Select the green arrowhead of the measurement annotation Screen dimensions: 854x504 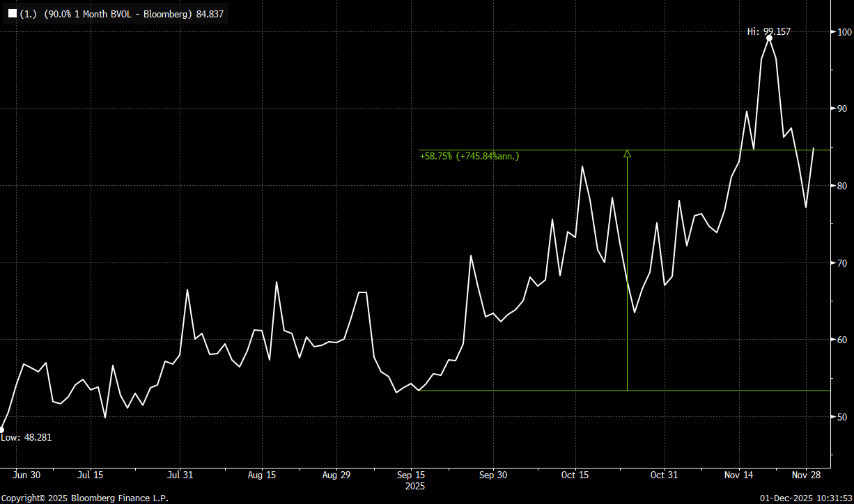coord(627,154)
